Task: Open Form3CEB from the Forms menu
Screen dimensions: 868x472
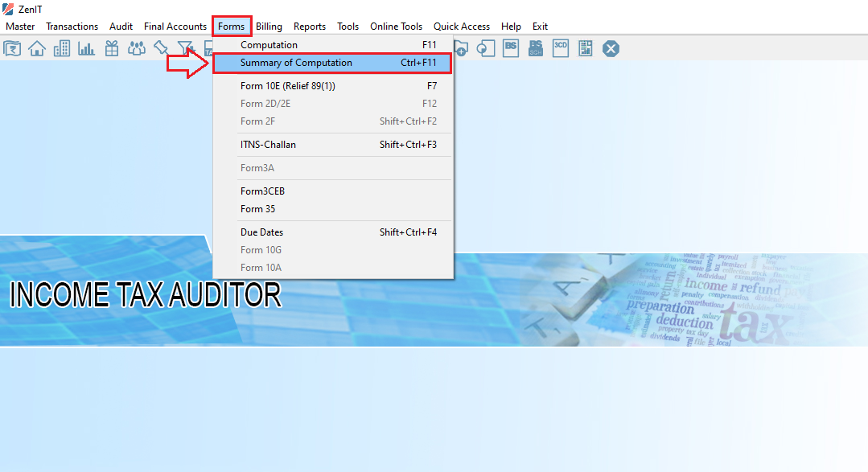Action: point(333,191)
